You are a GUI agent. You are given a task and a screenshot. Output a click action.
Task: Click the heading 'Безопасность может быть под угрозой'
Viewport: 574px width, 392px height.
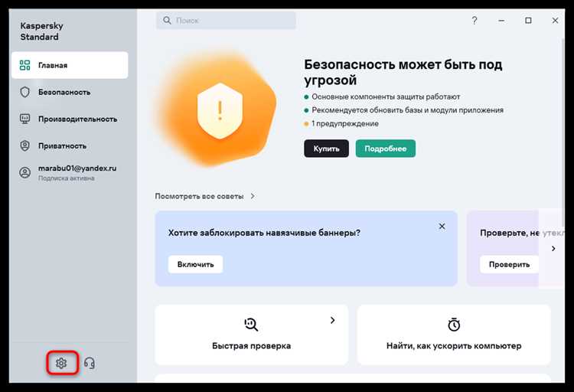(403, 72)
